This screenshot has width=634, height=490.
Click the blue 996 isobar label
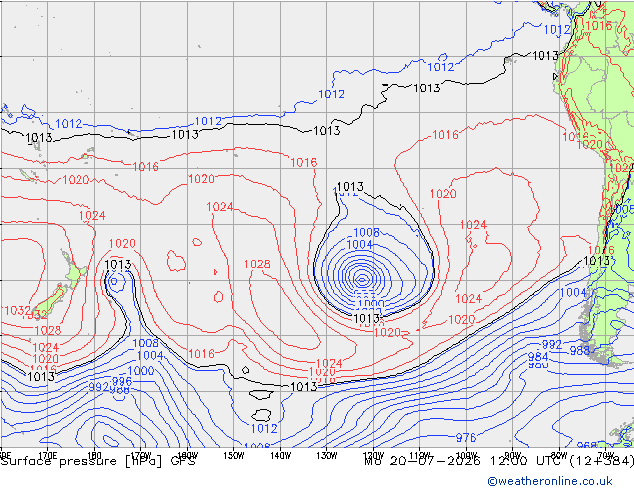(x=121, y=381)
